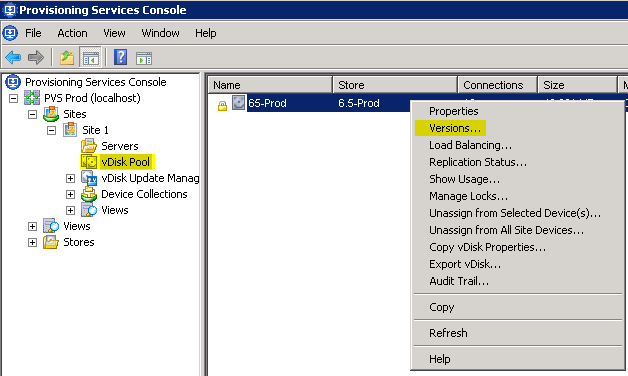Image resolution: width=628 pixels, height=376 pixels.
Task: Choose Export vDisk... from context menu
Action: click(x=517, y=264)
